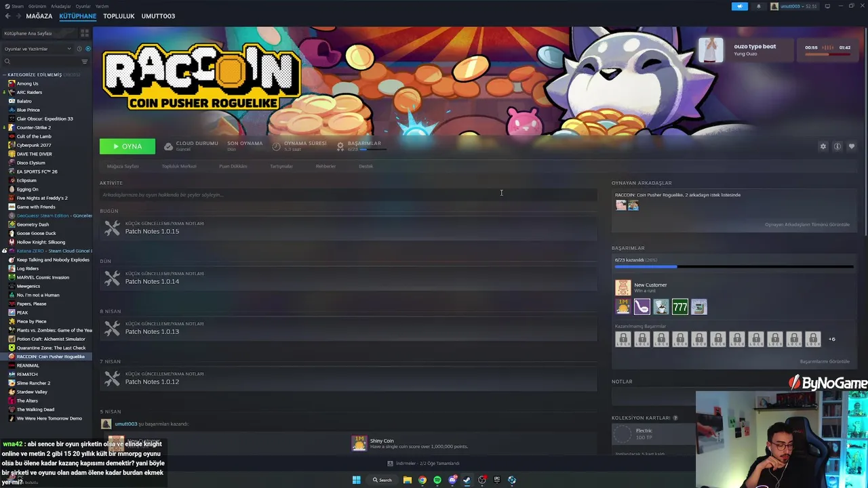Click the Cloud Durumu status icon

(x=168, y=146)
